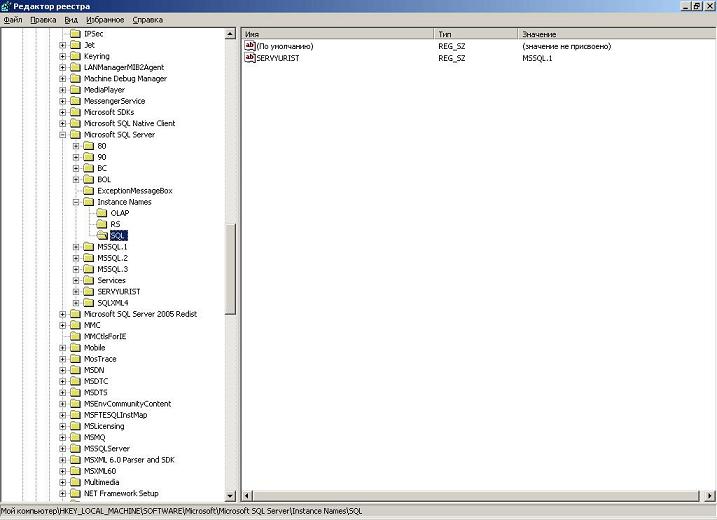Sort values by Имя column header
Image resolution: width=717 pixels, height=520 pixels.
coord(337,34)
